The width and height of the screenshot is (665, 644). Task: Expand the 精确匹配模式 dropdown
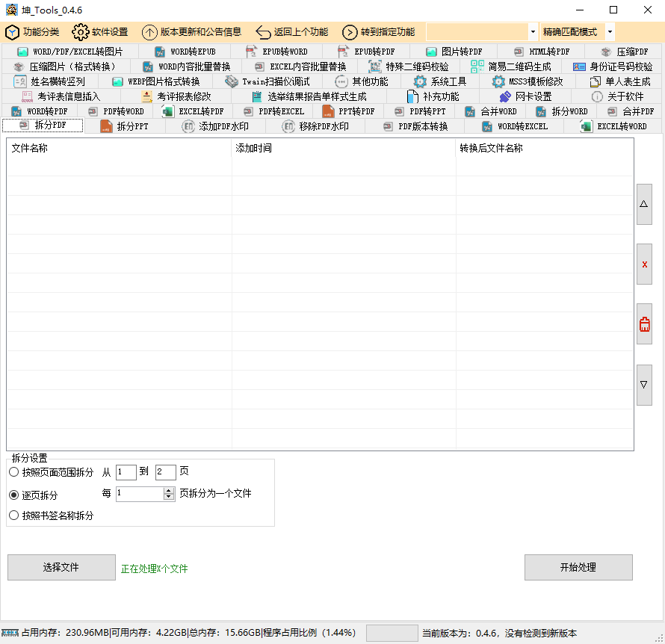[x=610, y=32]
